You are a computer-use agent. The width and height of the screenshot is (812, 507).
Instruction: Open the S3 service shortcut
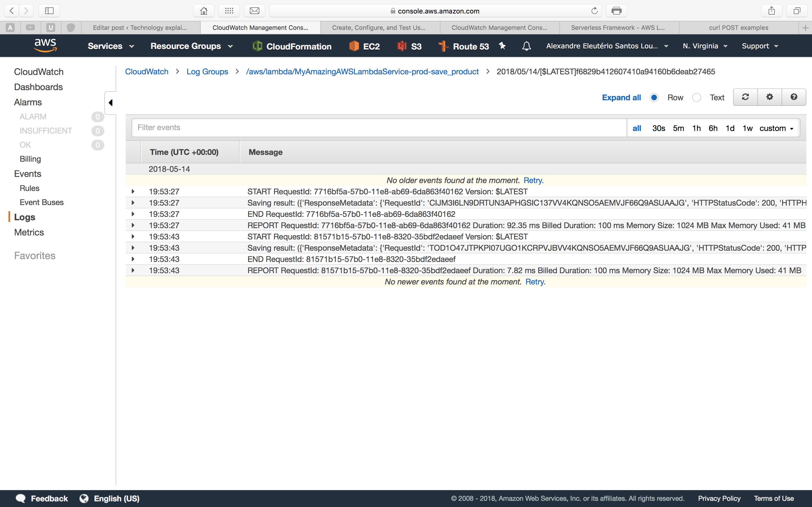(409, 46)
